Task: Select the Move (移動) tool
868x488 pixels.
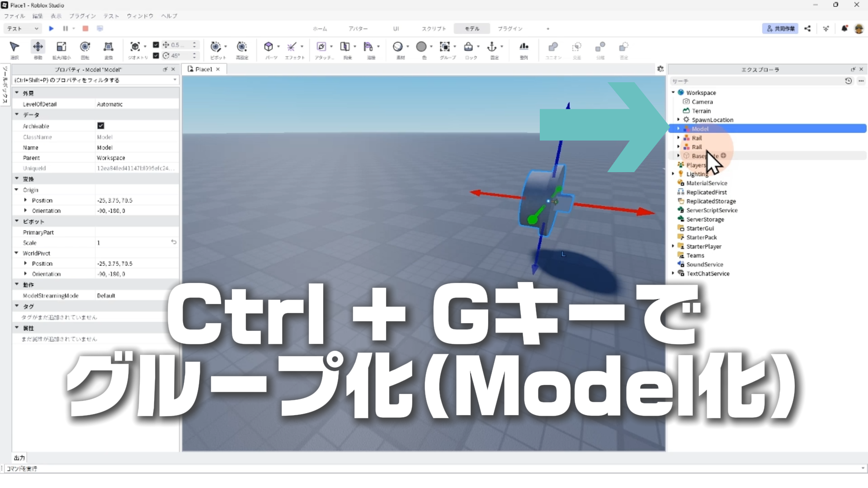Action: tap(38, 47)
